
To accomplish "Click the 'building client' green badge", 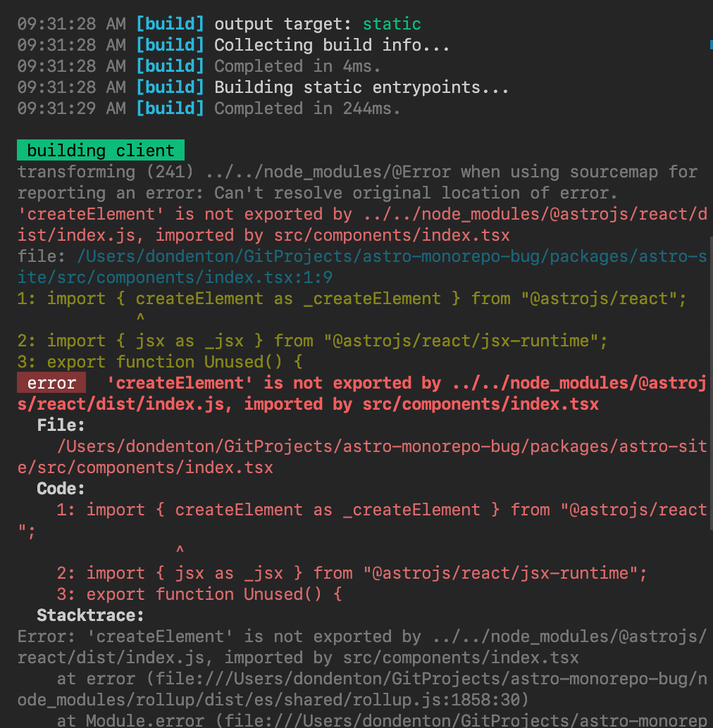I will click(x=99, y=150).
